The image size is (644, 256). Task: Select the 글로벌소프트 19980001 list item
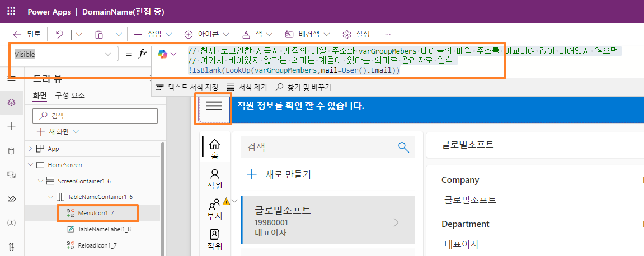pos(327,220)
